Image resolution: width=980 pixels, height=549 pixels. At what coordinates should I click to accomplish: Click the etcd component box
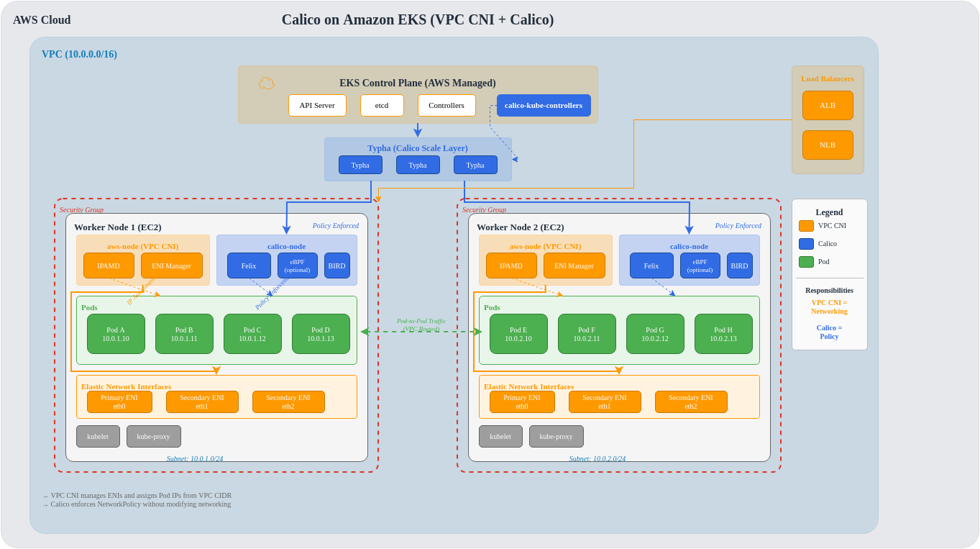point(382,106)
